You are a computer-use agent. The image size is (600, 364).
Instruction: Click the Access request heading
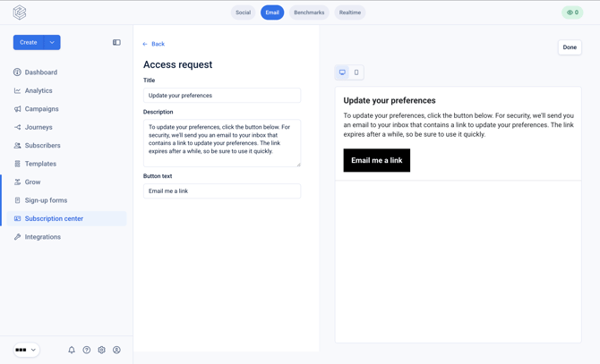click(x=177, y=64)
